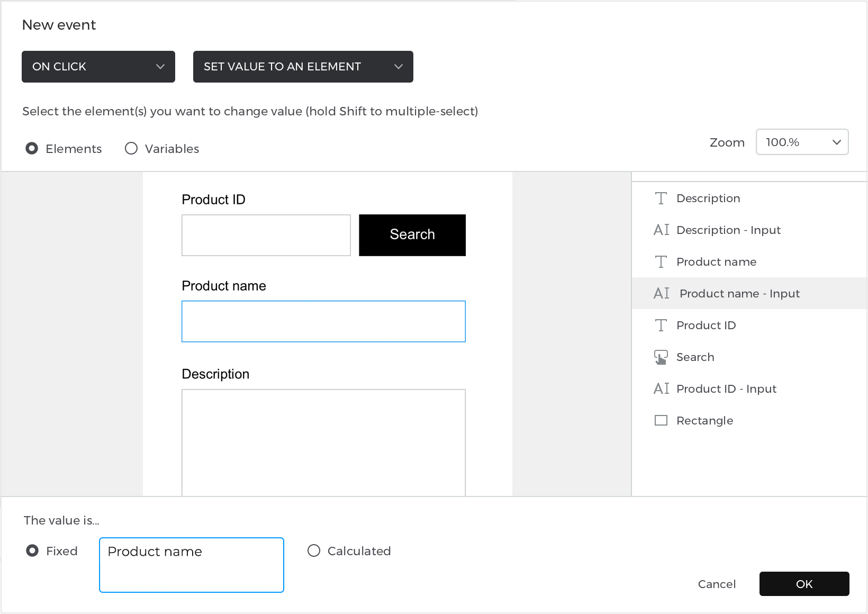
Task: Select Product ID - Input in list
Action: 749,389
